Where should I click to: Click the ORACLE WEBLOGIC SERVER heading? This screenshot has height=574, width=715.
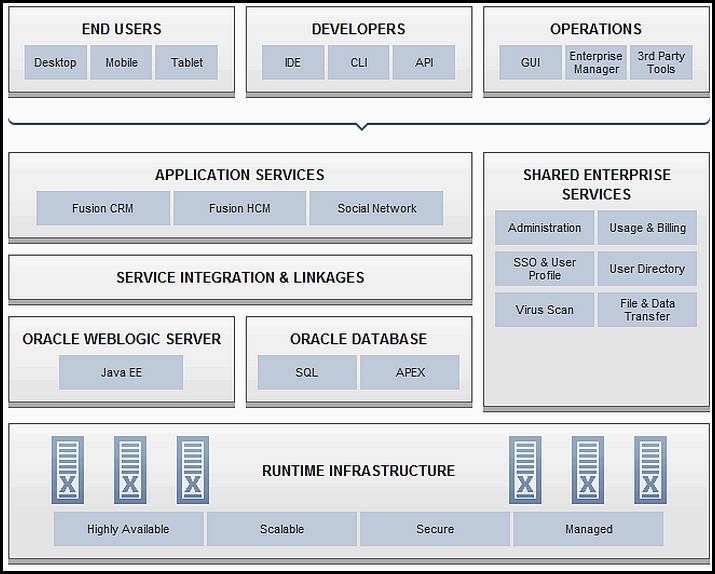click(x=121, y=339)
